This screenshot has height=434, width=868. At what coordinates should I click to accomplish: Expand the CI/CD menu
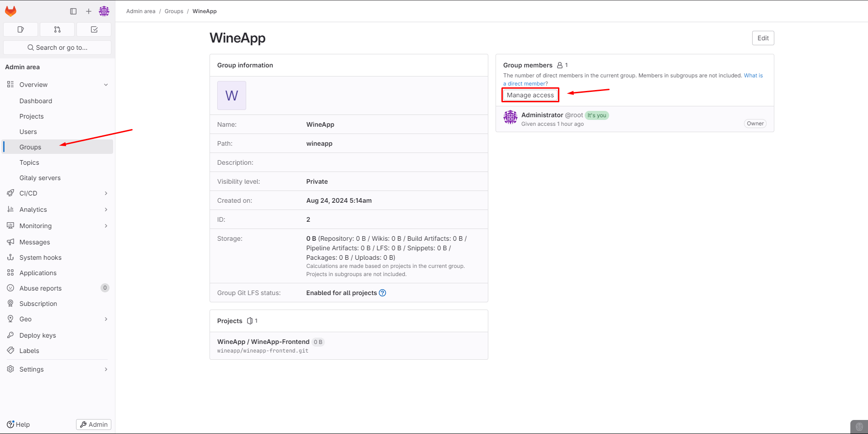(106, 193)
